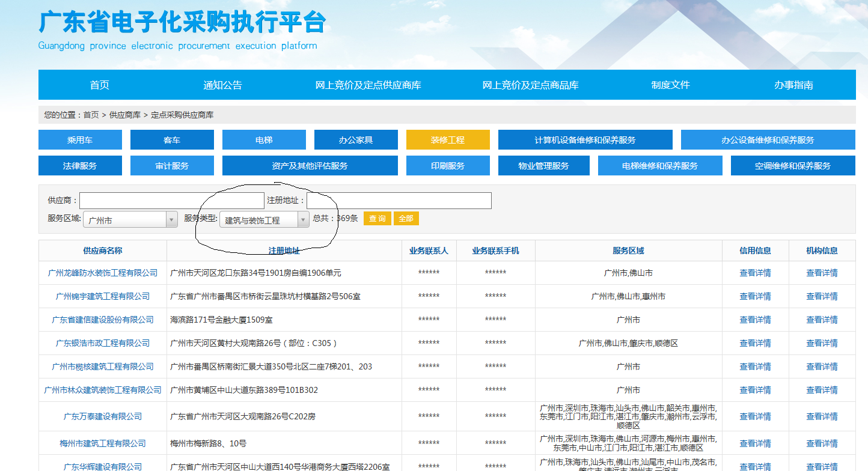Open the 物业管理服务 category
The image size is (868, 471).
(543, 165)
